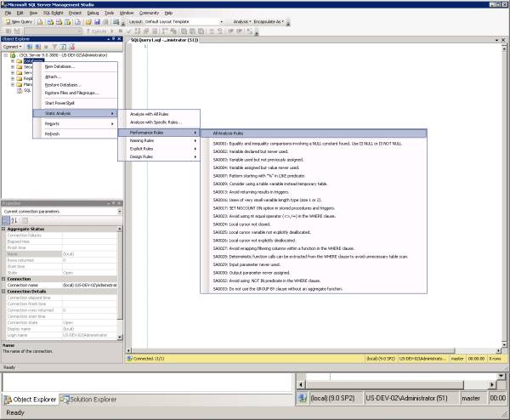510x420 pixels.
Task: Click the Connect Object Explorer icon beside Connect
Action: coord(29,47)
